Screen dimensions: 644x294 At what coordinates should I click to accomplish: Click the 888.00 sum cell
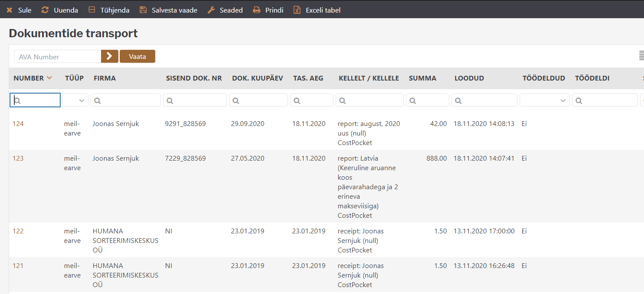(437, 158)
